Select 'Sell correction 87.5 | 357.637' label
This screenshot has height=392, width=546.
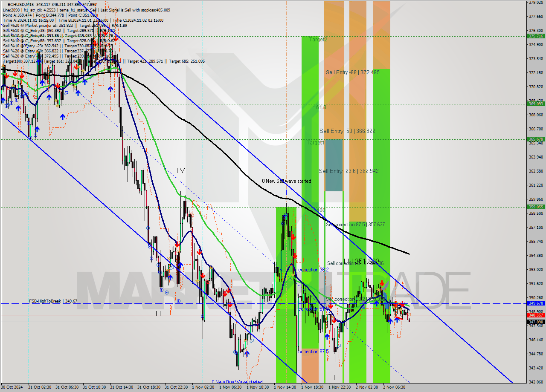(355, 225)
